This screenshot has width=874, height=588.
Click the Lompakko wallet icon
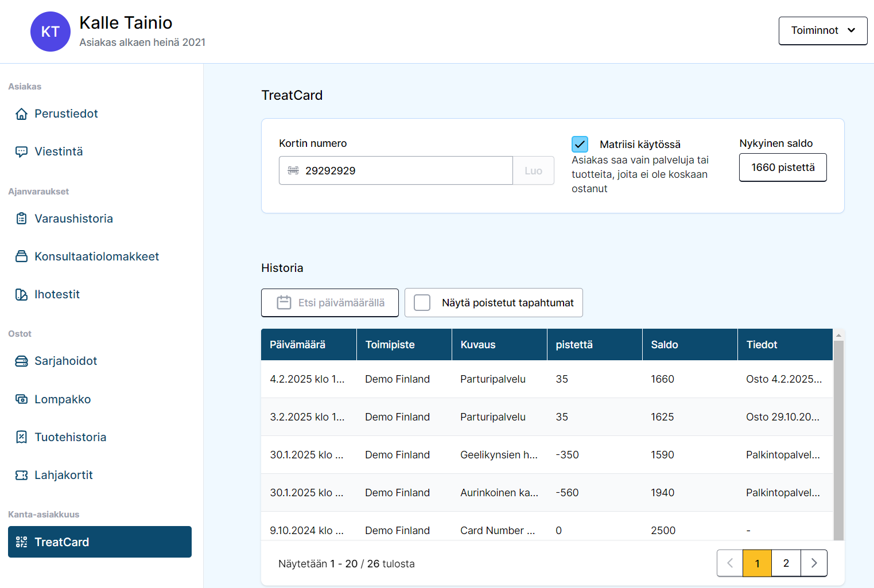pyautogui.click(x=21, y=399)
